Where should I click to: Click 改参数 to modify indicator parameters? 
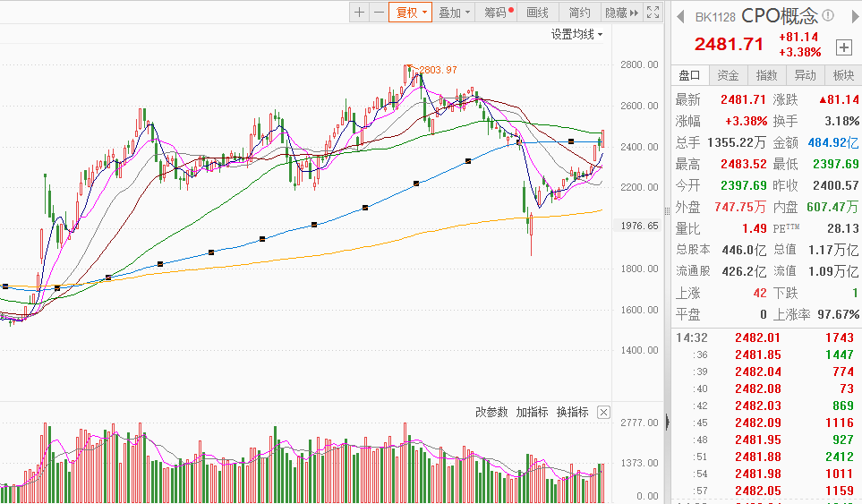pyautogui.click(x=491, y=413)
